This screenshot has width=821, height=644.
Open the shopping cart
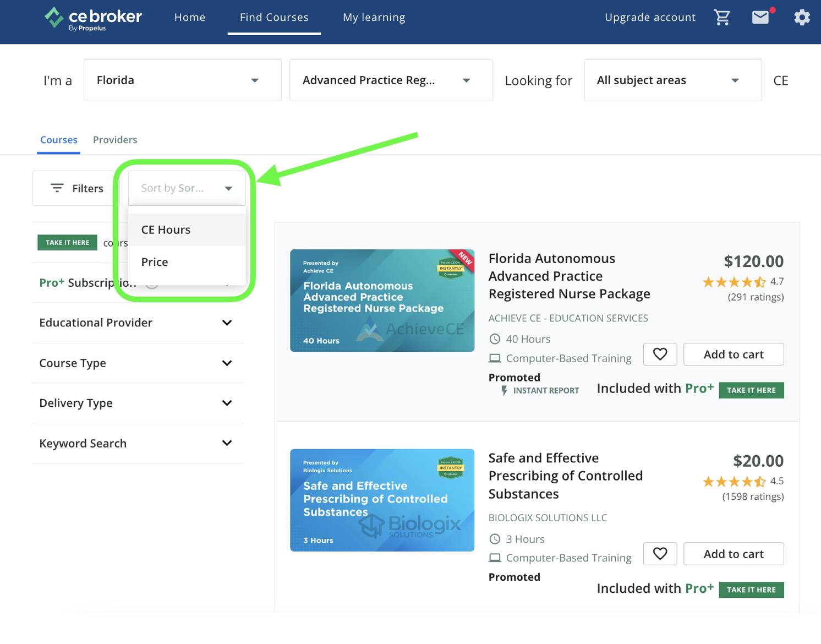[722, 17]
